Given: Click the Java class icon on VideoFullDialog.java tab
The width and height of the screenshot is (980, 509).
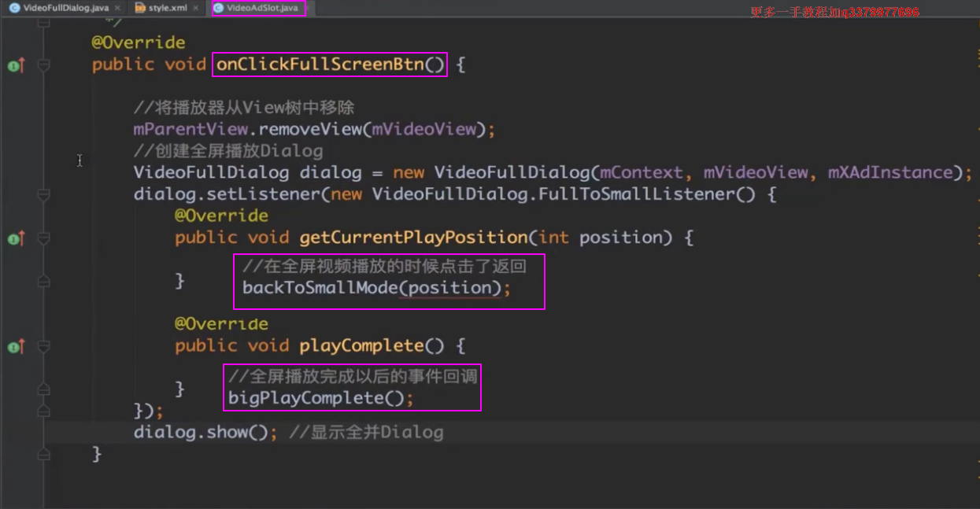Looking at the screenshot, I should coord(14,8).
